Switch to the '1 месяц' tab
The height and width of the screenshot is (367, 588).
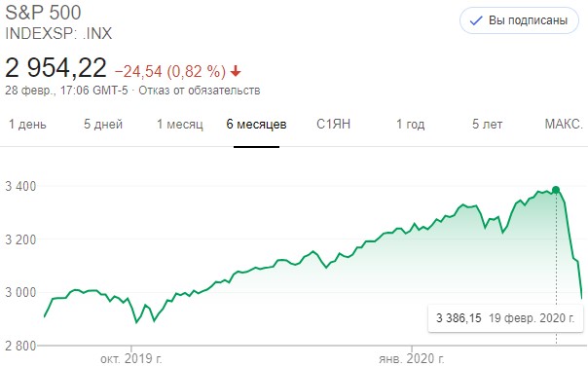tap(180, 124)
